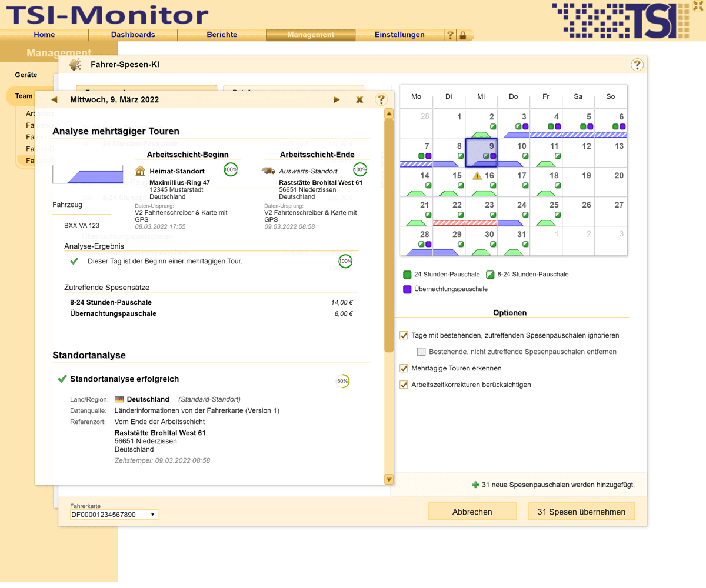The height and width of the screenshot is (588, 706).
Task: Click question mark icon in navigation bar
Action: [451, 35]
